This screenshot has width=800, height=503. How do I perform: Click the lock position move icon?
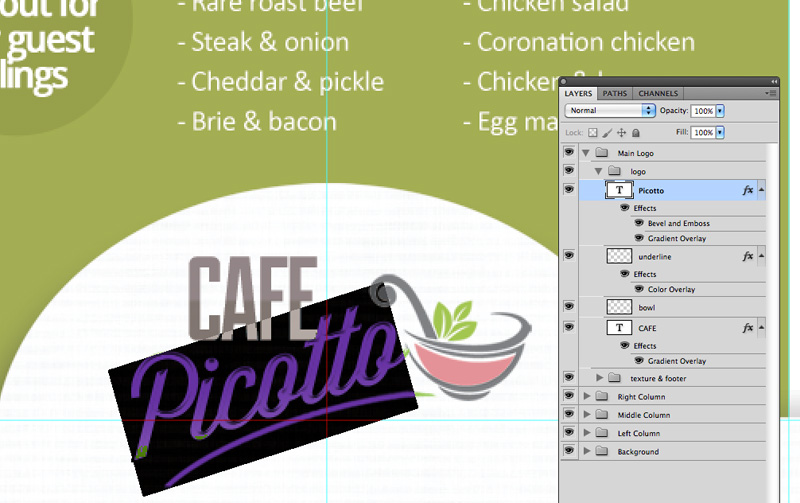(621, 133)
